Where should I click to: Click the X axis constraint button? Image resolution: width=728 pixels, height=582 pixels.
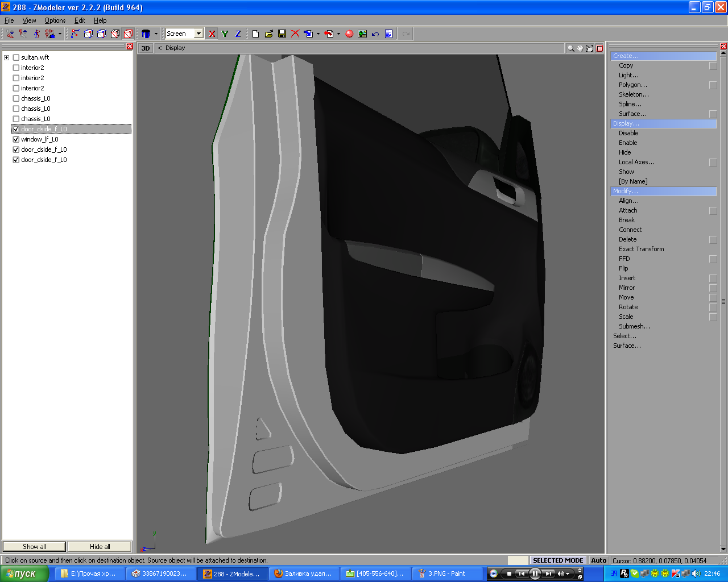(x=212, y=34)
